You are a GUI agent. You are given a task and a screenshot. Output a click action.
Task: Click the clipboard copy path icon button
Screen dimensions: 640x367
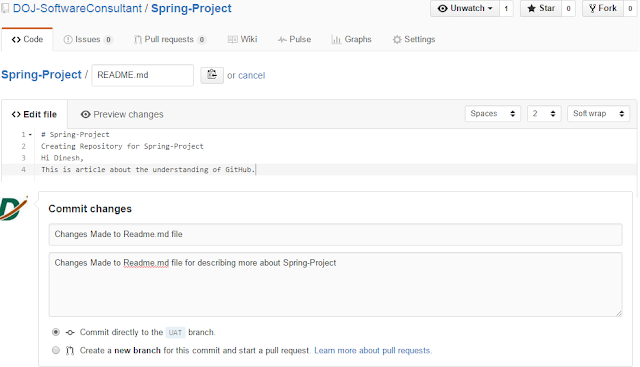[x=212, y=75]
